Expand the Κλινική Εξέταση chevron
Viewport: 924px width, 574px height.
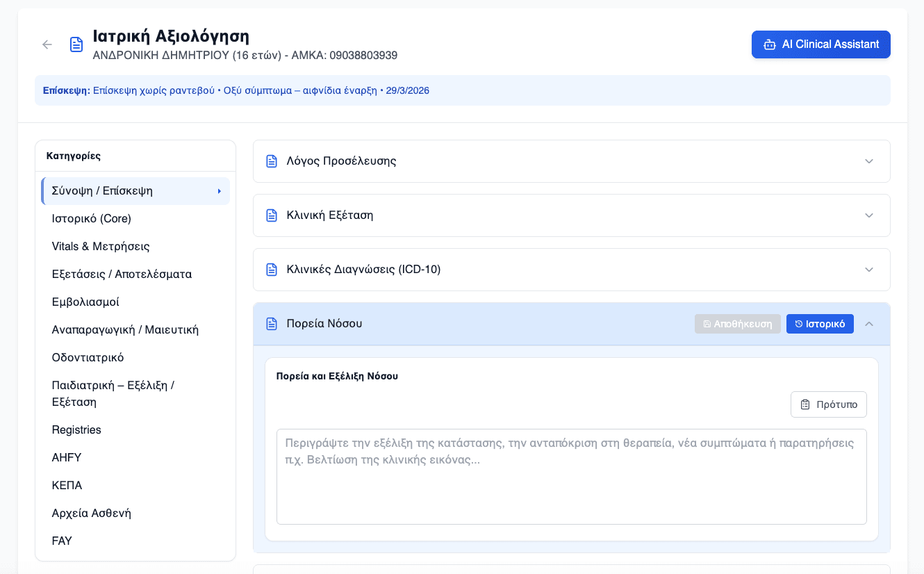pyautogui.click(x=868, y=215)
